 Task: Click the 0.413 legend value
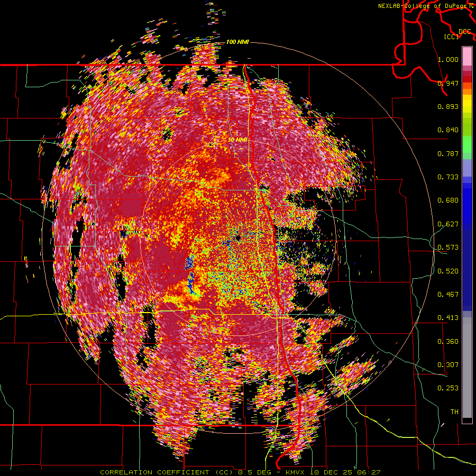[448, 318]
